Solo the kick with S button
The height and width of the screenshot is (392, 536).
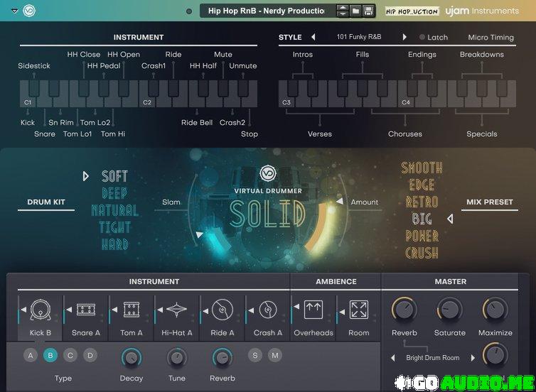click(x=255, y=356)
